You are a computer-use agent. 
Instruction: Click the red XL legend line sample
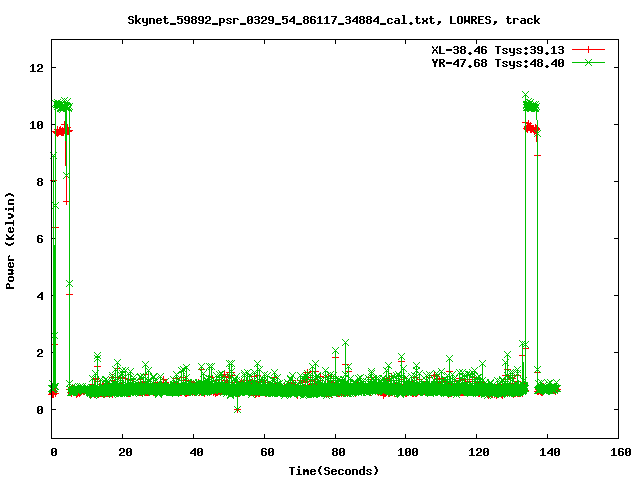click(588, 50)
